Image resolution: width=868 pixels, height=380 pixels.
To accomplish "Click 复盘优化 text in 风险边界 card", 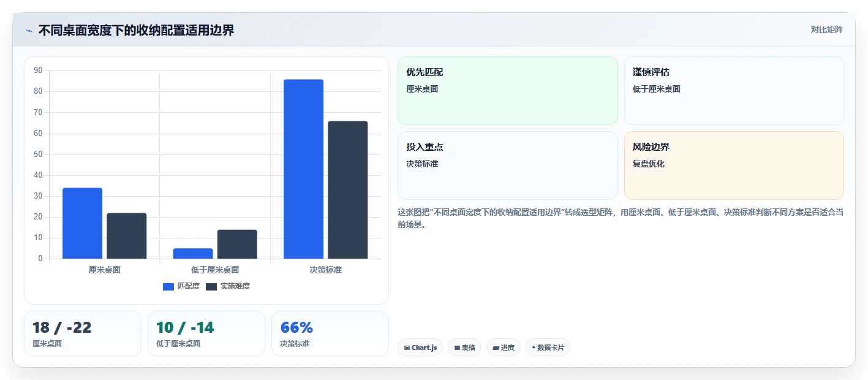I will 649,164.
